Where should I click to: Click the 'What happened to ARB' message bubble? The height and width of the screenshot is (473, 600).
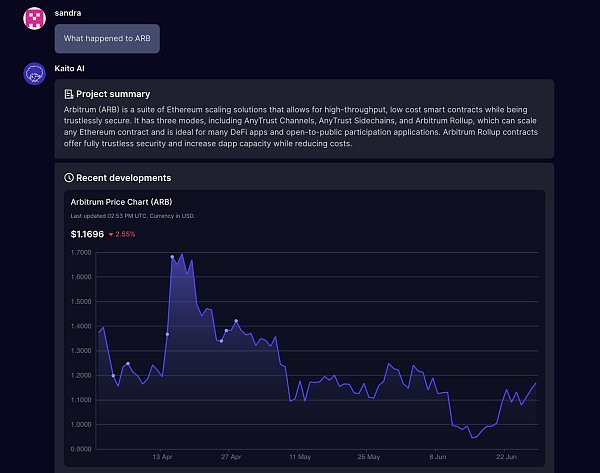107,39
